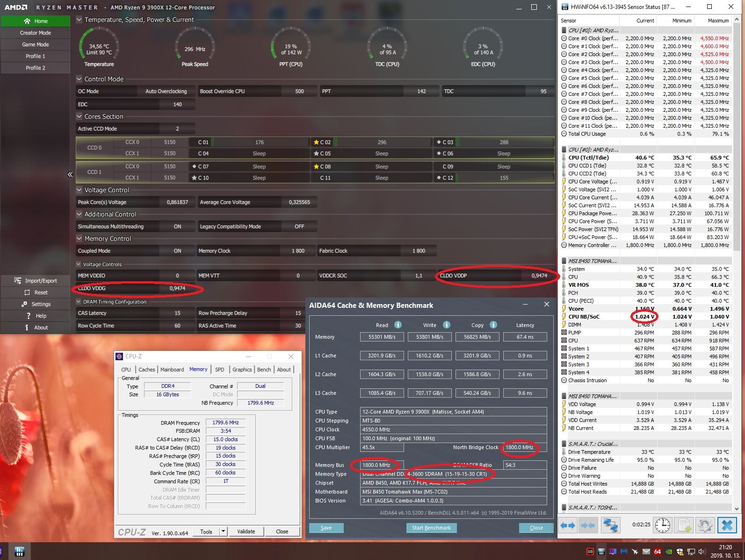Switch to CPU-Z SPD tab
745x560 pixels.
219,370
